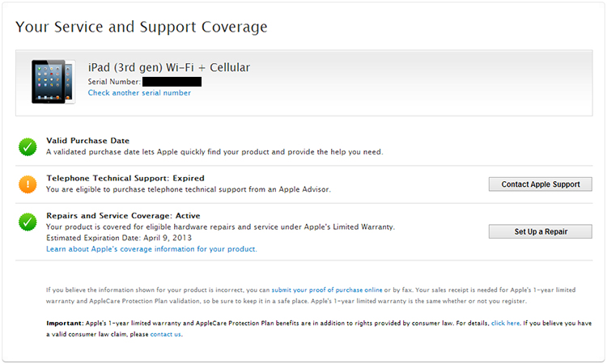Click the Set Up a Repair button
The height and width of the screenshot is (364, 607).
click(x=541, y=231)
